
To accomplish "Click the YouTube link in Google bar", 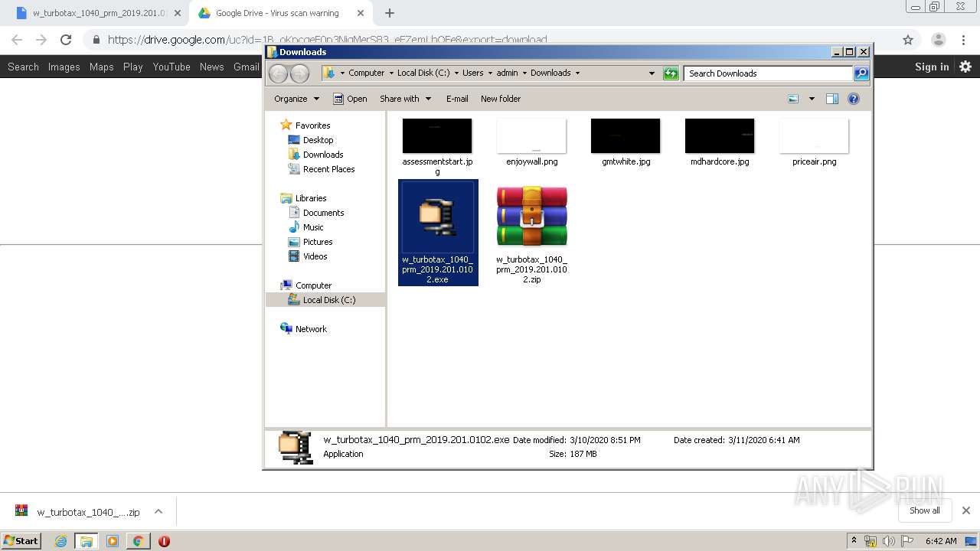I will 171,67.
